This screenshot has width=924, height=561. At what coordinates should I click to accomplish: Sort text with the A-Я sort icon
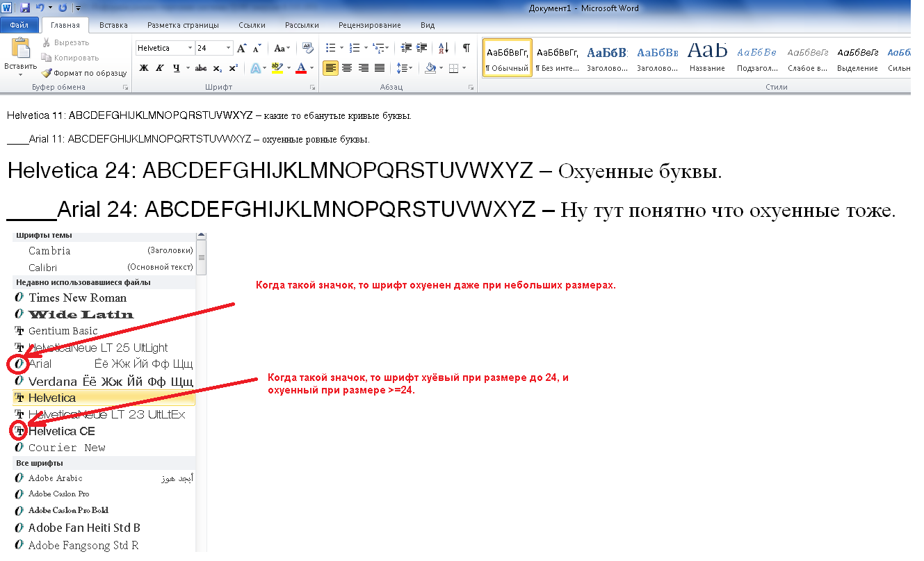click(443, 48)
